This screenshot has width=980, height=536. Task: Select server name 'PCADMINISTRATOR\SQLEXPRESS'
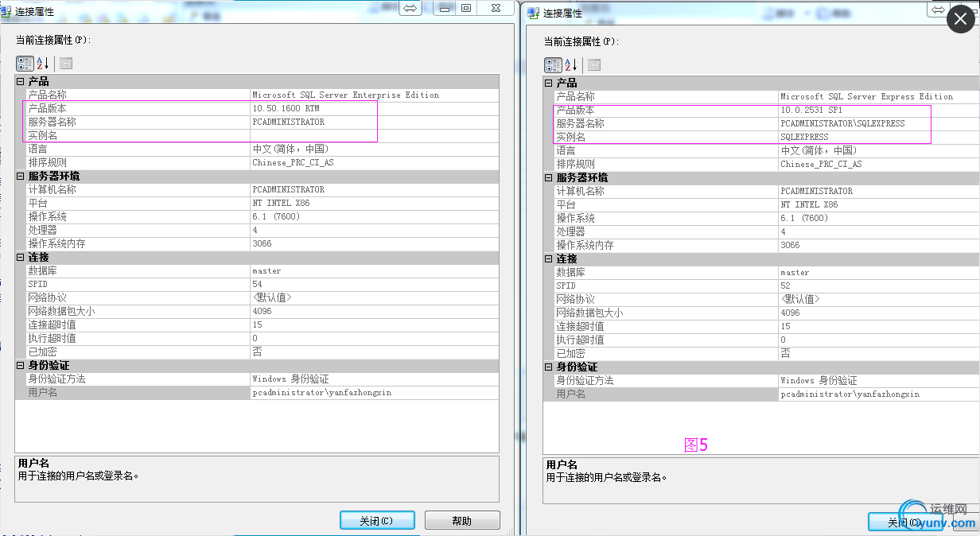842,123
